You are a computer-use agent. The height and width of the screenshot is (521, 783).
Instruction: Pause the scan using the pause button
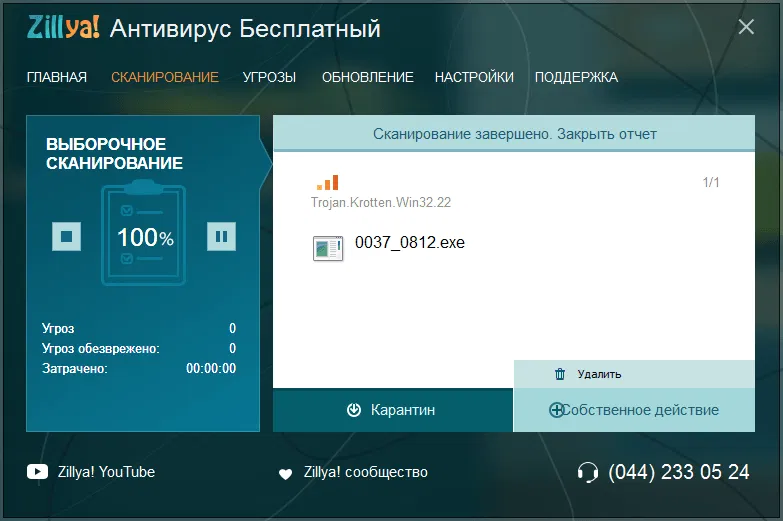click(221, 236)
